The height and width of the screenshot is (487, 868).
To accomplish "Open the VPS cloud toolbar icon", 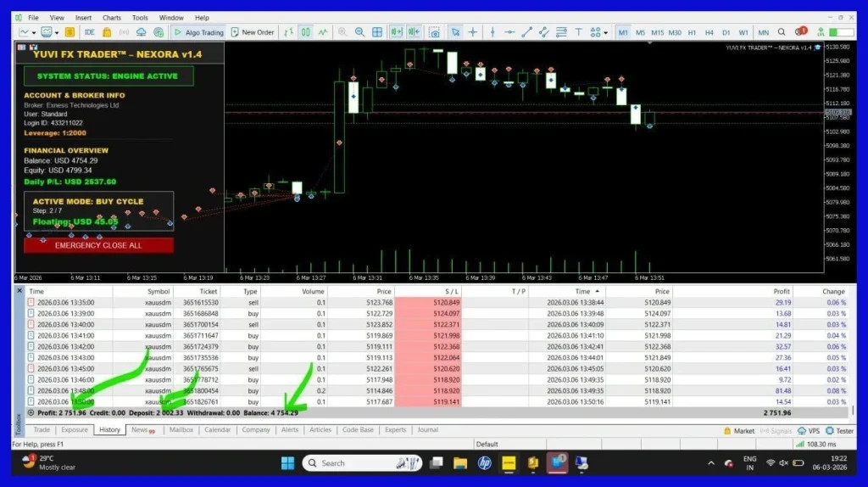I will click(x=142, y=32).
